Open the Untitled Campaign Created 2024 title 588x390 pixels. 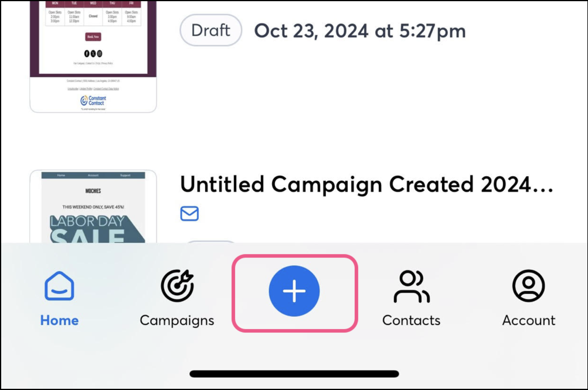(367, 184)
